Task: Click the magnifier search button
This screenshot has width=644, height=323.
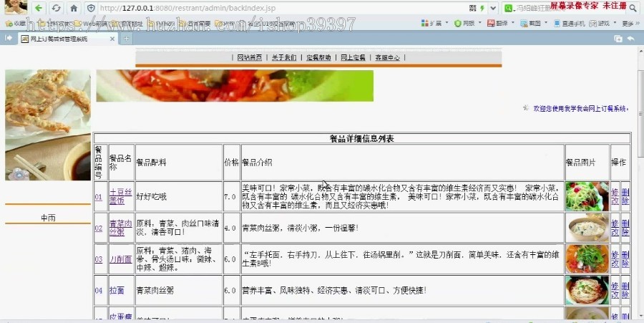Action: tap(633, 8)
